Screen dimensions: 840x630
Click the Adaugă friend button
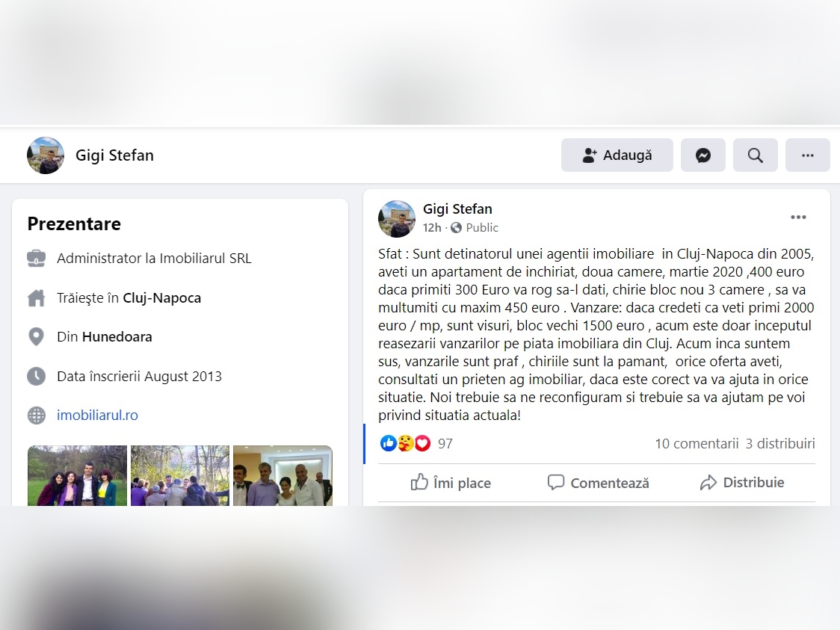[x=617, y=155]
